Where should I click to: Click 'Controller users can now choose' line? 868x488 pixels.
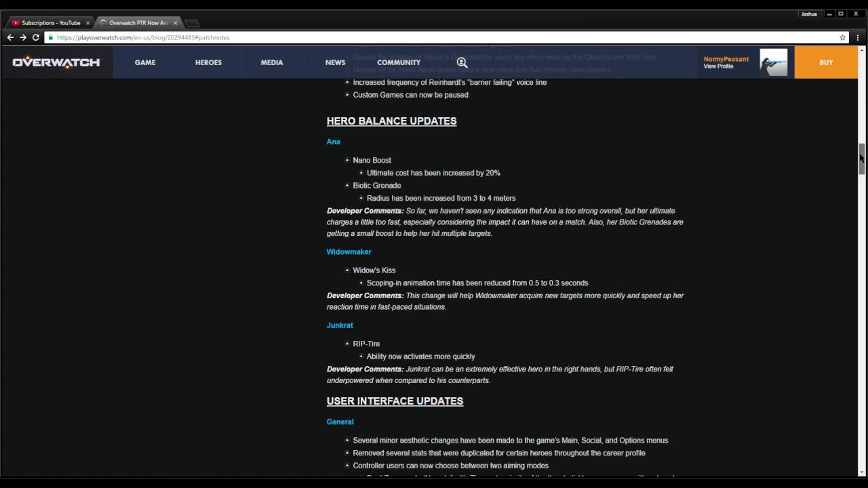tap(450, 466)
